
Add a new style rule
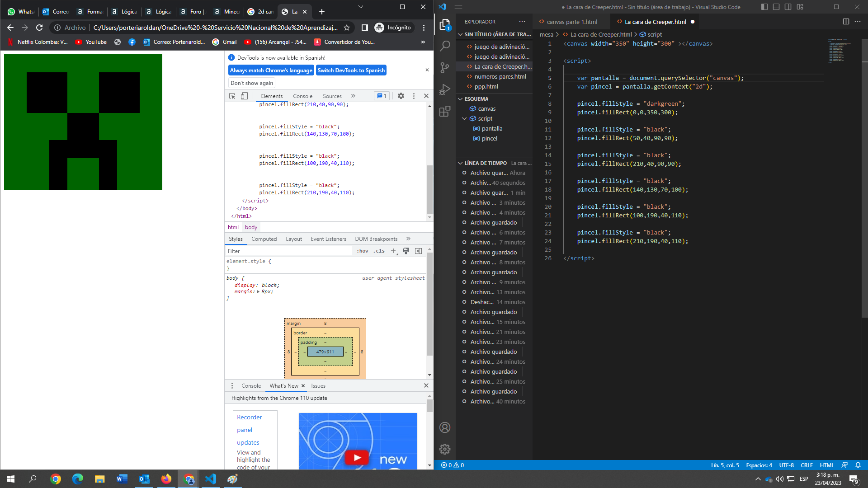[394, 251]
